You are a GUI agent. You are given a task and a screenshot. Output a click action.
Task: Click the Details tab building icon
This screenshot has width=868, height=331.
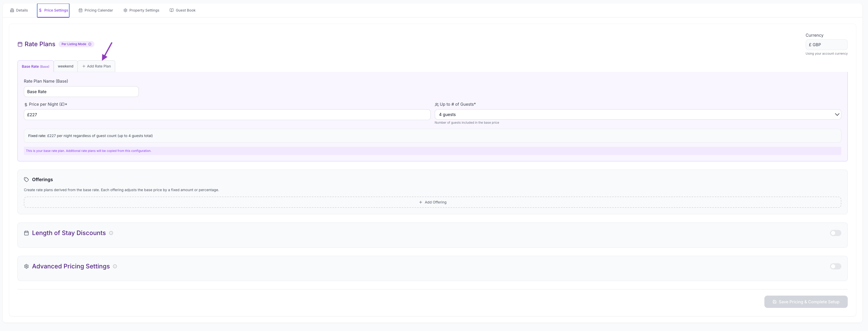[12, 11]
